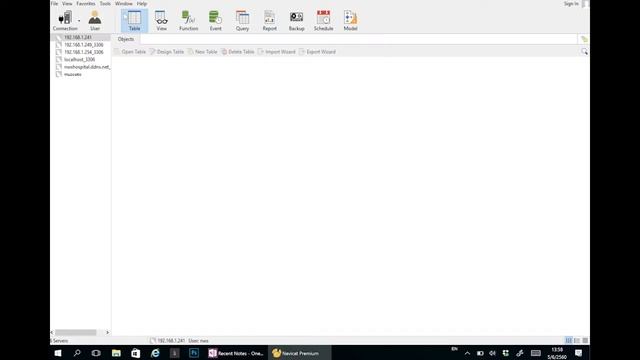Open the Report toolbar icon
Viewport: 640px width, 360px height.
(x=269, y=21)
